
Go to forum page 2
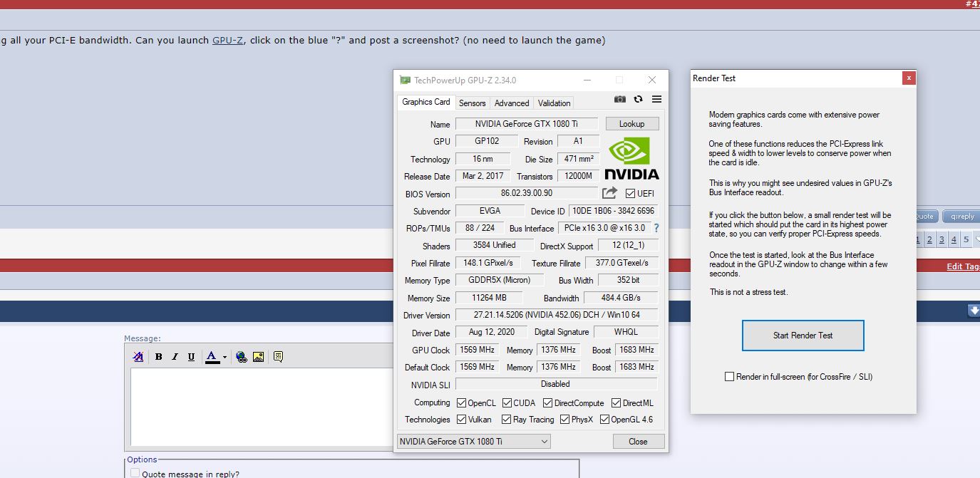[x=929, y=239]
